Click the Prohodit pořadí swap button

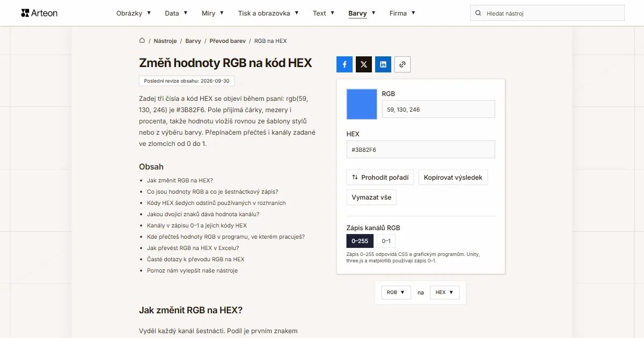(380, 177)
